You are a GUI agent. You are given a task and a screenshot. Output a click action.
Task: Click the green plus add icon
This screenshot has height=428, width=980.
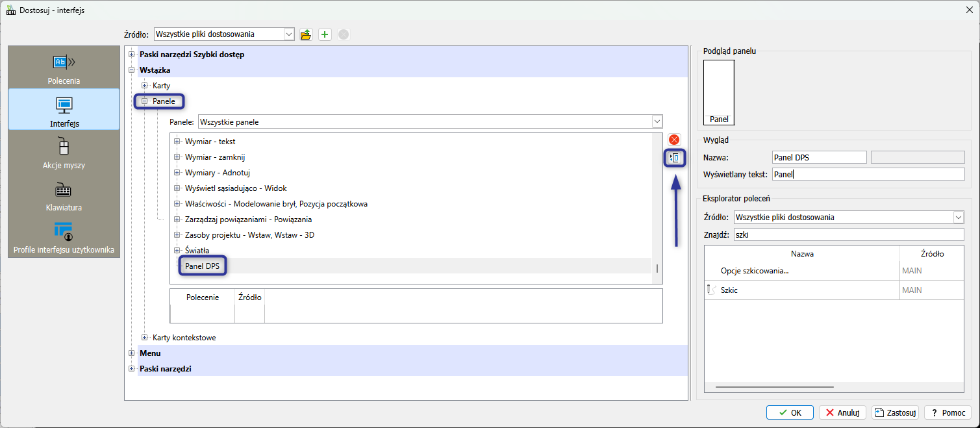[x=325, y=34]
